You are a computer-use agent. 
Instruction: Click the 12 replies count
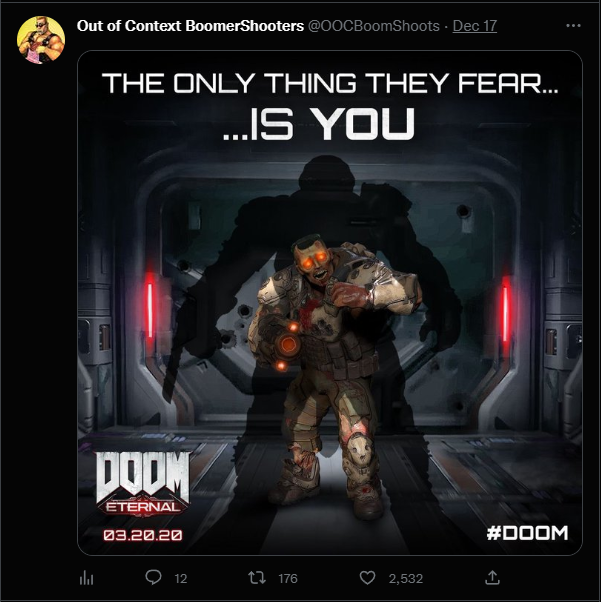point(180,579)
